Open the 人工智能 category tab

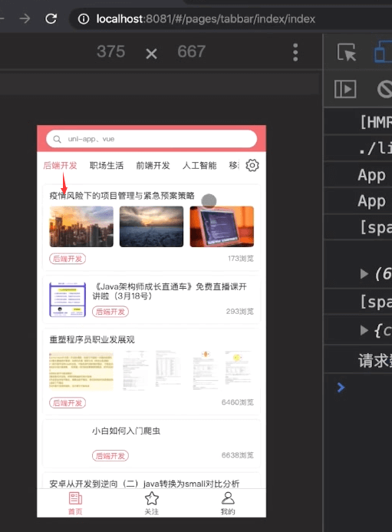pos(199,166)
